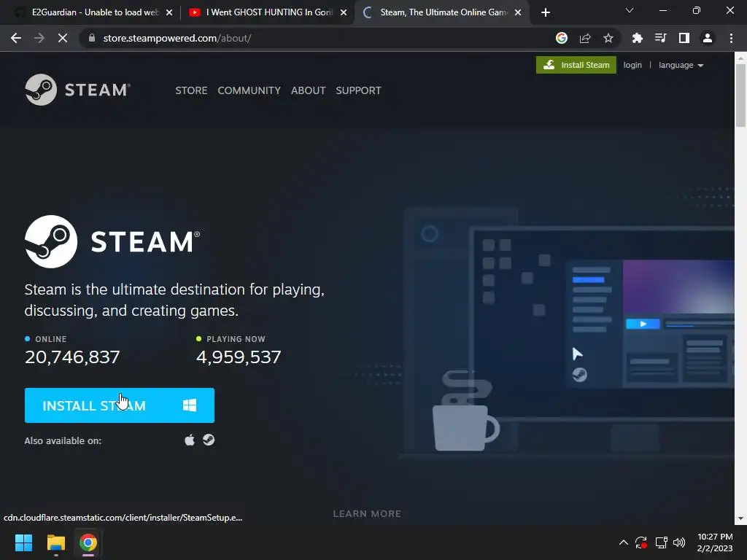Open the Extensions puzzle icon
747x560 pixels.
[x=638, y=38]
